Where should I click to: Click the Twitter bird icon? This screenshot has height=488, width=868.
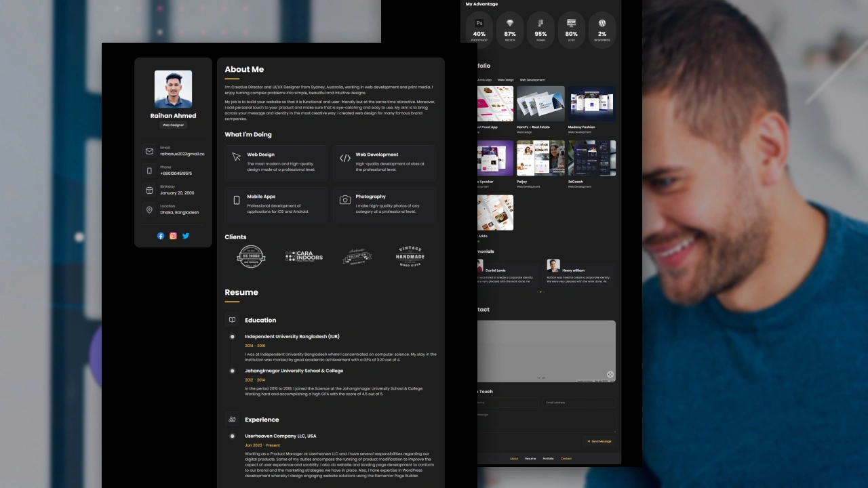click(x=186, y=236)
